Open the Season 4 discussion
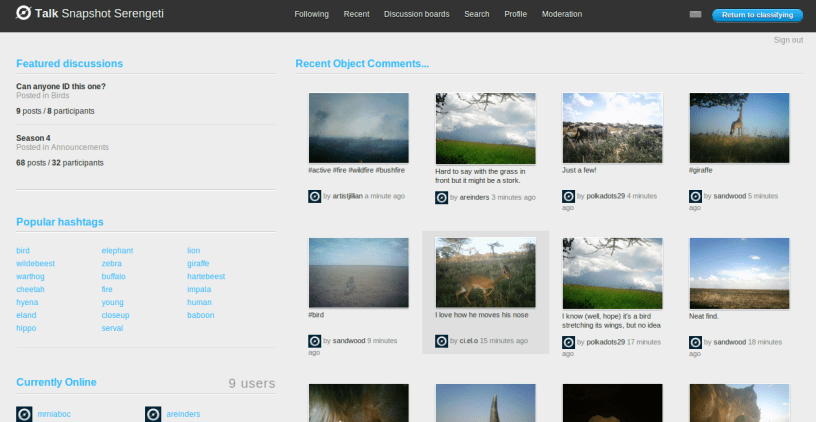816x422 pixels. pyautogui.click(x=33, y=137)
